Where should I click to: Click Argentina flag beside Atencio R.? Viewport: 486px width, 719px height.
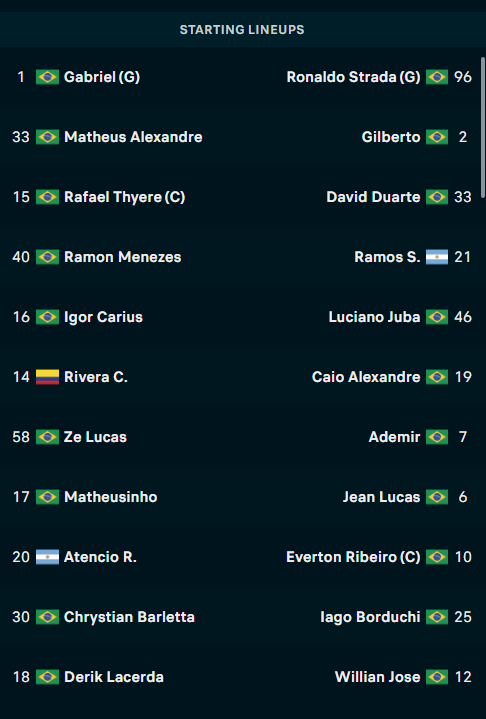coord(47,557)
